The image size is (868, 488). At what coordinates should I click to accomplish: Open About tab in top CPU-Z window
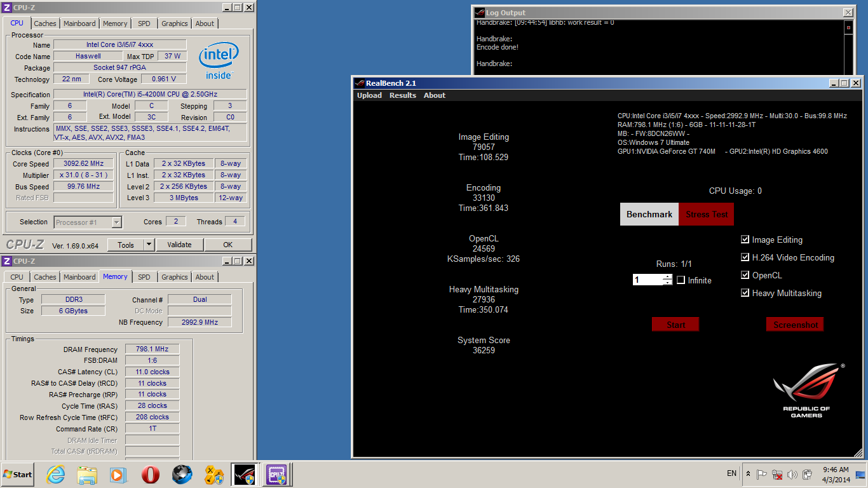click(x=205, y=24)
